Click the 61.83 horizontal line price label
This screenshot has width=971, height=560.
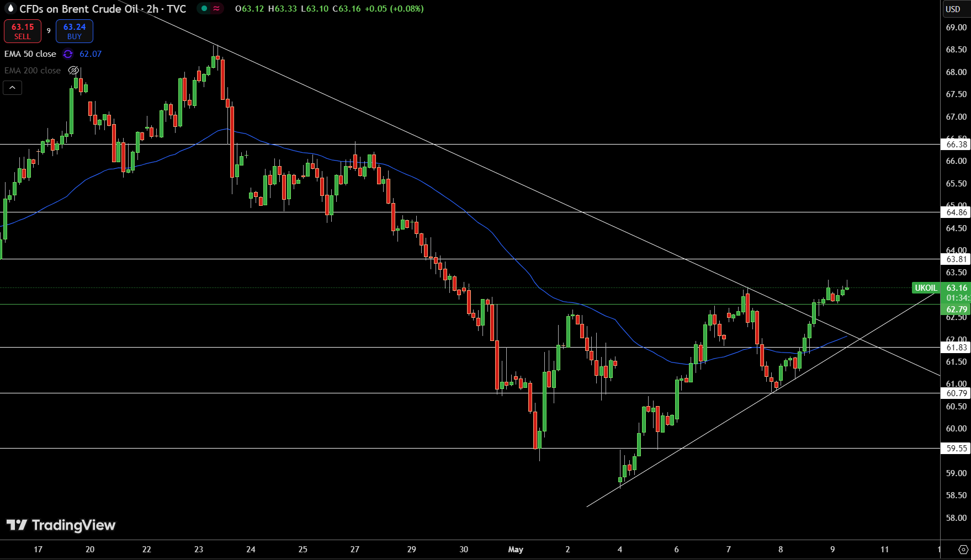(x=957, y=348)
